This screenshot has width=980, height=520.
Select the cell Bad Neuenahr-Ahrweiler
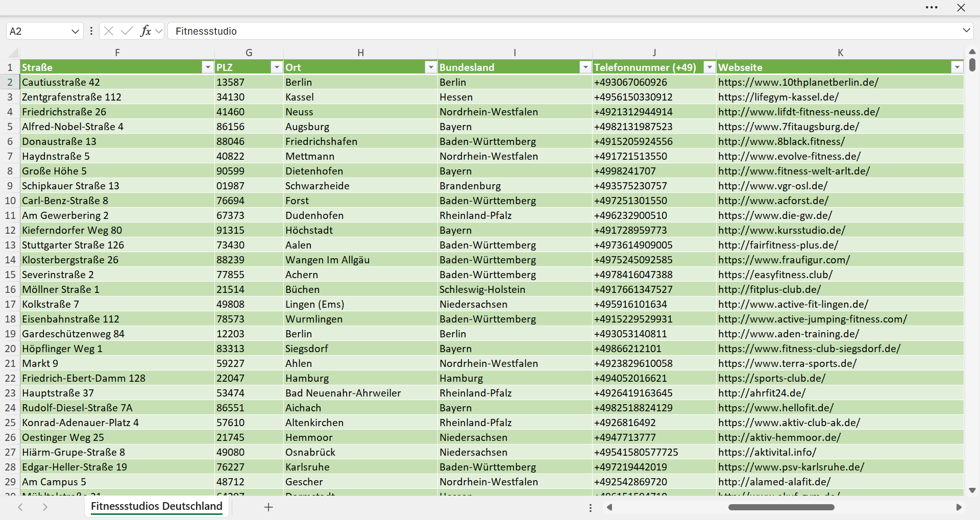point(360,393)
